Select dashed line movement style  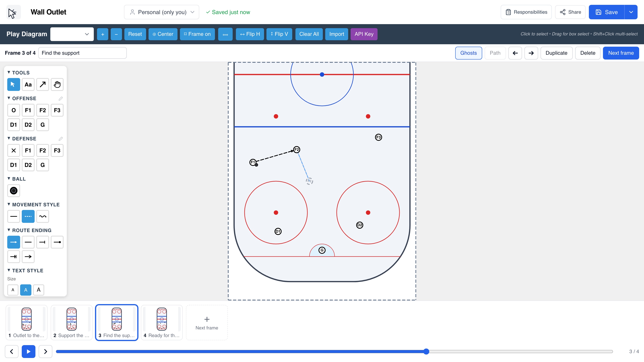click(28, 216)
